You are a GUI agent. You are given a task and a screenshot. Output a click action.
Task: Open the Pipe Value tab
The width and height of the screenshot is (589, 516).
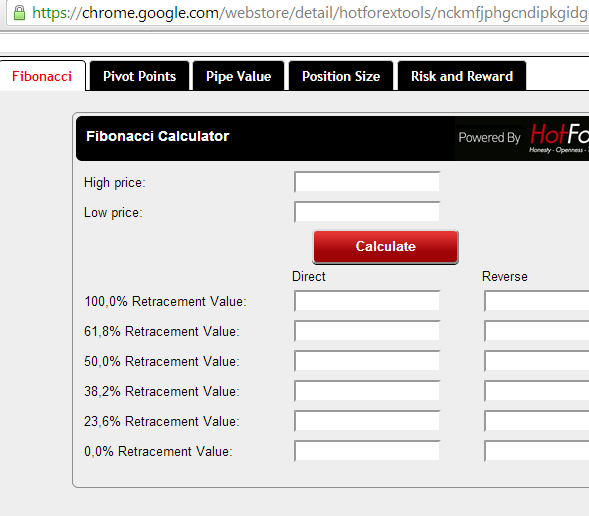[x=239, y=76]
